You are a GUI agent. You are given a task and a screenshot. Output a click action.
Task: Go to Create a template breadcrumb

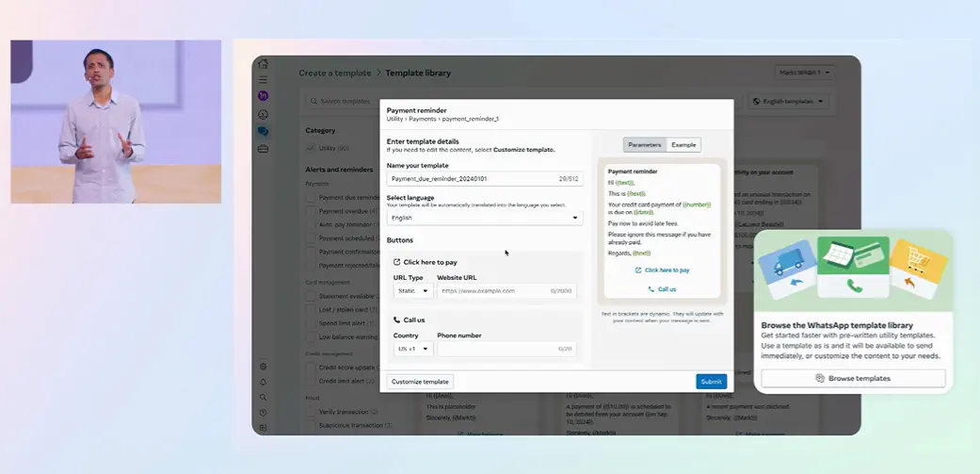pos(335,74)
